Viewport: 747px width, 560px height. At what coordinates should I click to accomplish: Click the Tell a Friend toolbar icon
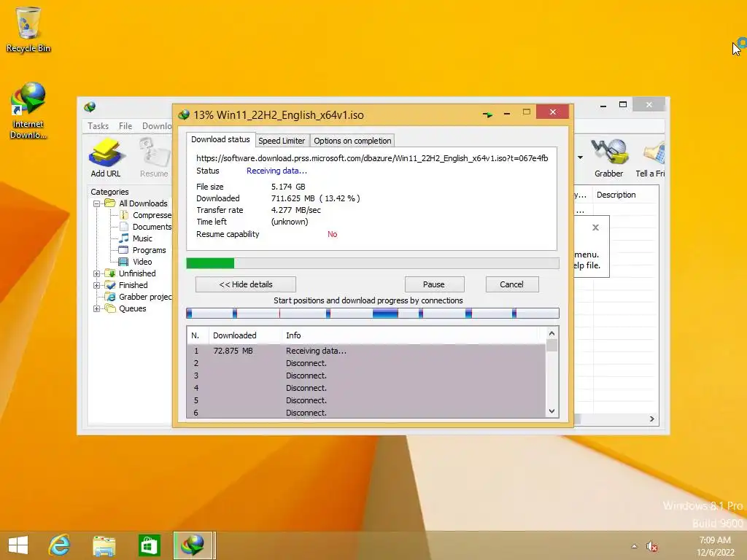click(x=651, y=157)
